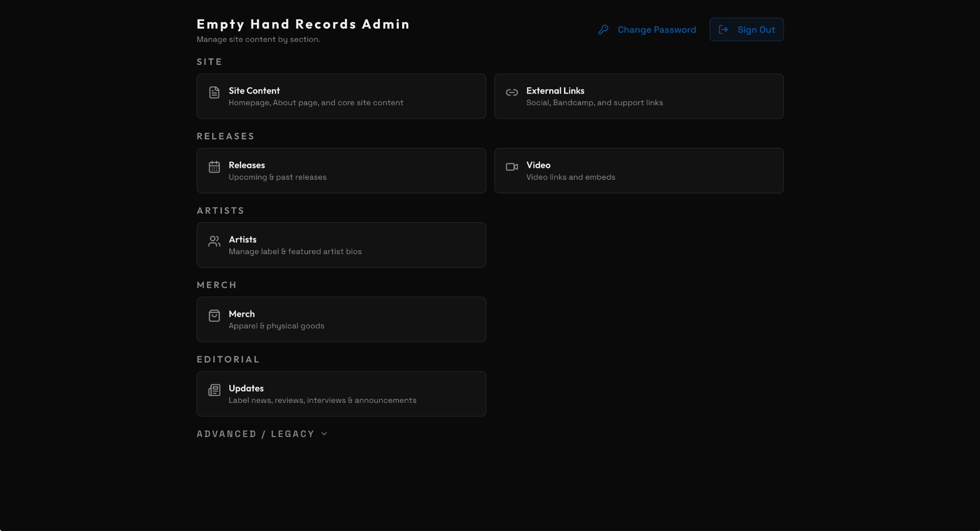Click the 'Advanced / Legacy' heading text
The width and height of the screenshot is (980, 531).
coord(256,434)
